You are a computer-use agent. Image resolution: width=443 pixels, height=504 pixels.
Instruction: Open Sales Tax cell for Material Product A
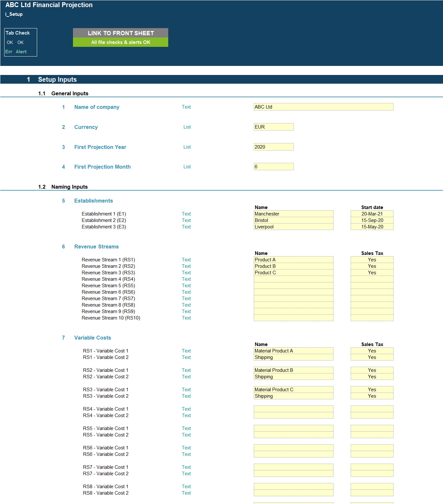[x=372, y=351]
